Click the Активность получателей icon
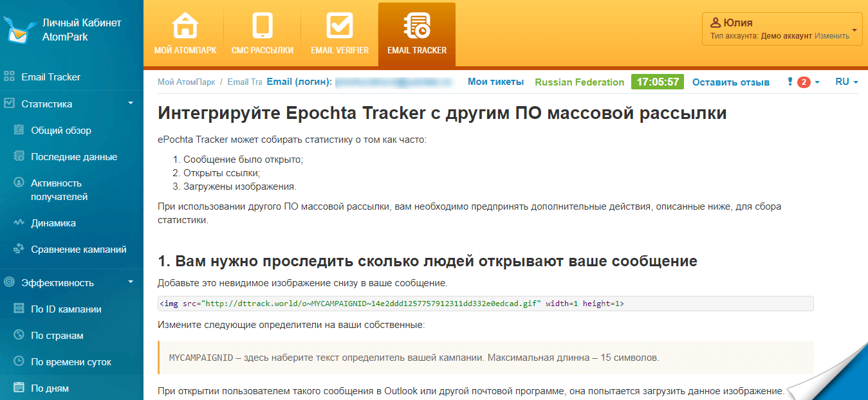Image resolution: width=868 pixels, height=400 pixels. (19, 183)
